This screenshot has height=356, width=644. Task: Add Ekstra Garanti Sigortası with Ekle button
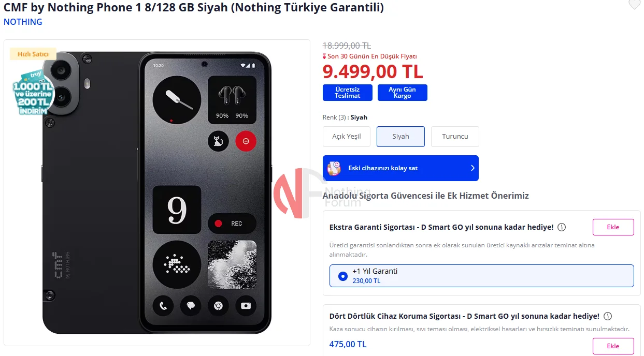click(613, 227)
